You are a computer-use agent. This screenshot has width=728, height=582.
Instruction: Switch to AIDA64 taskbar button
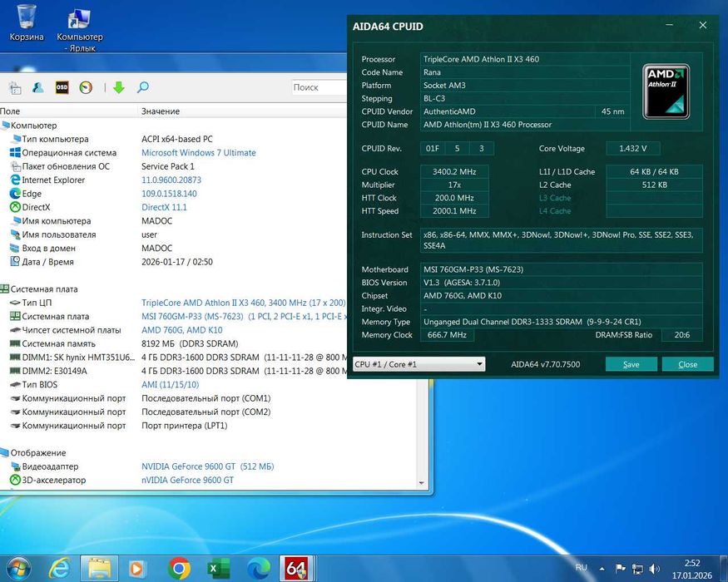pos(297,569)
